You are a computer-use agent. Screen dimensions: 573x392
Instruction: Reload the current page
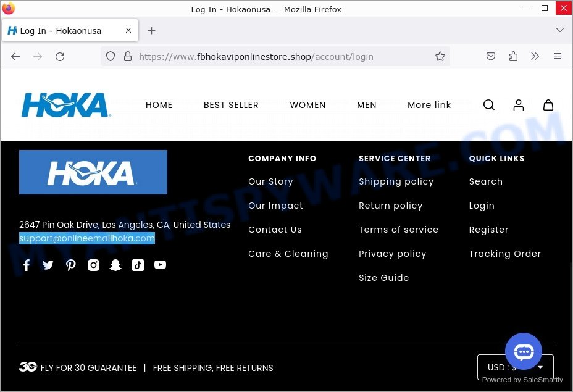[x=60, y=57]
